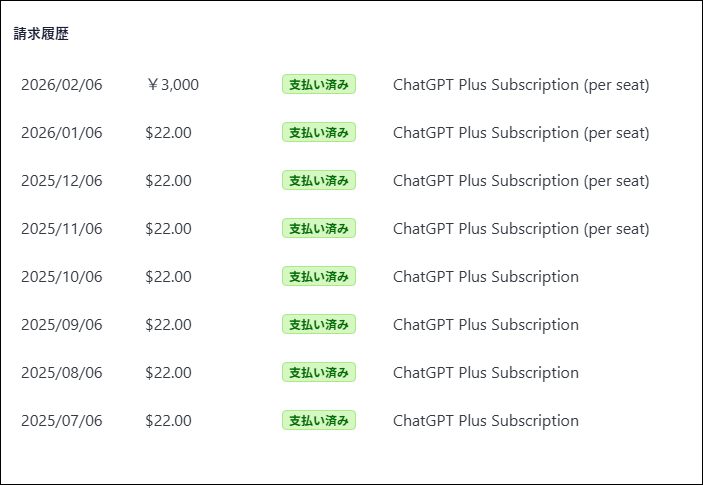
Task: Open the 2025/07/06 invoice date
Action: pos(61,421)
